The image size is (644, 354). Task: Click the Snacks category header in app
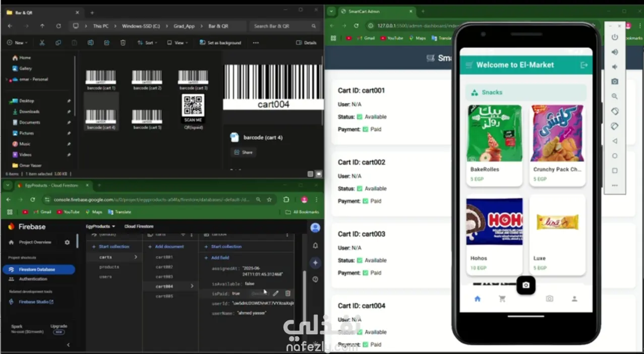(x=526, y=92)
